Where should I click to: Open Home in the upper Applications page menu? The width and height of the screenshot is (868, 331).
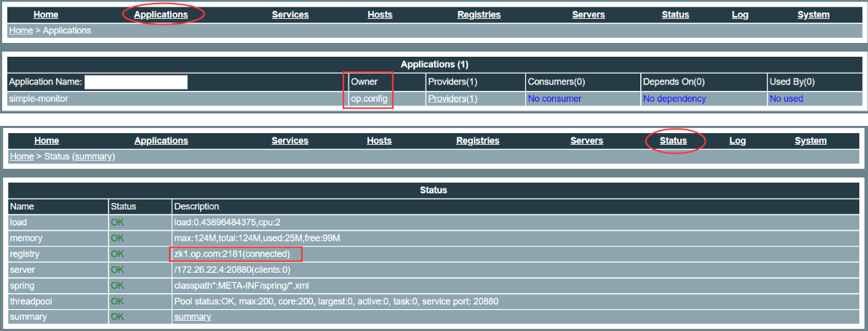(x=45, y=15)
